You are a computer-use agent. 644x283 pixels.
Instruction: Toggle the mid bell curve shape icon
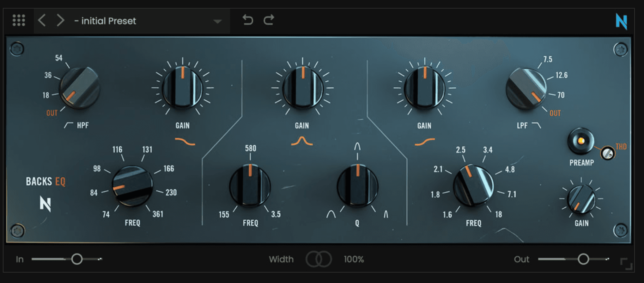tap(302, 141)
